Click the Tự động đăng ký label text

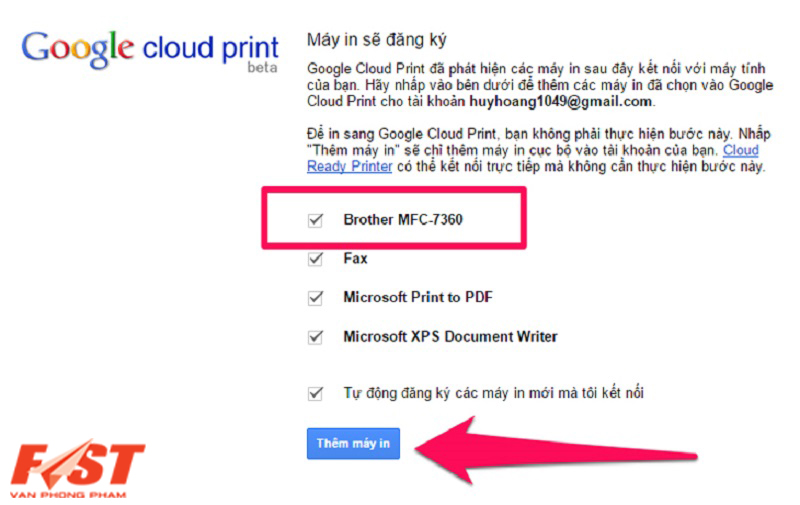[x=493, y=393]
